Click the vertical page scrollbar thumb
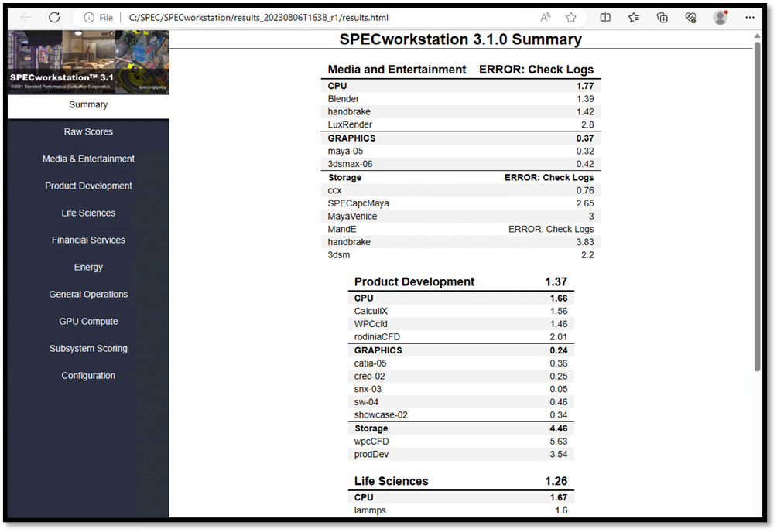 coord(757,206)
